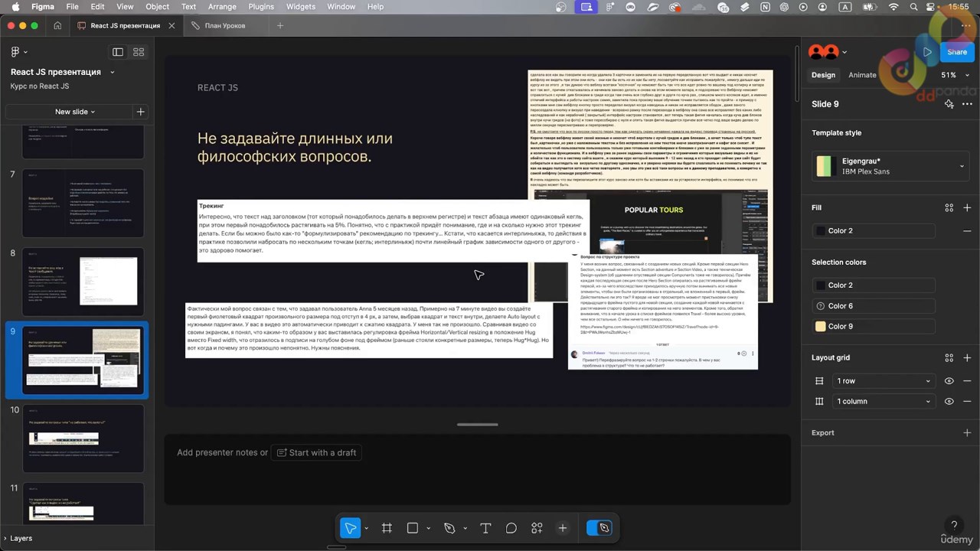
Task: Click Start with a draft
Action: (x=315, y=452)
